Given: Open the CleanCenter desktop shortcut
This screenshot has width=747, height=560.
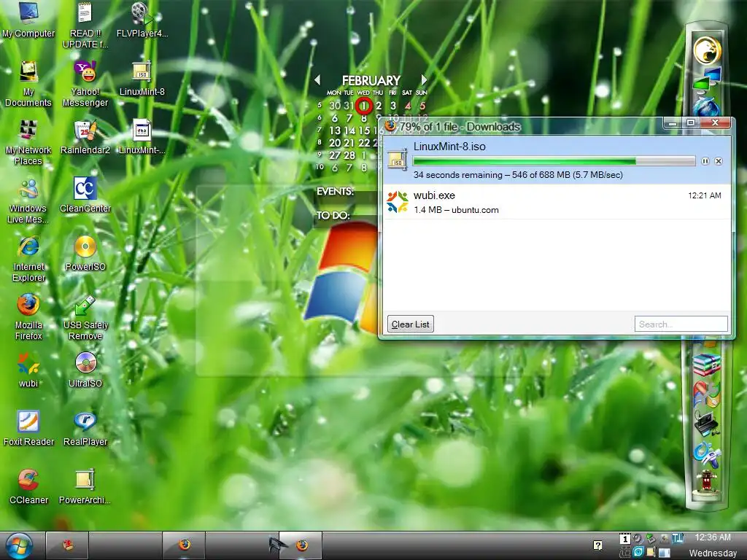Looking at the screenshot, I should click(85, 195).
